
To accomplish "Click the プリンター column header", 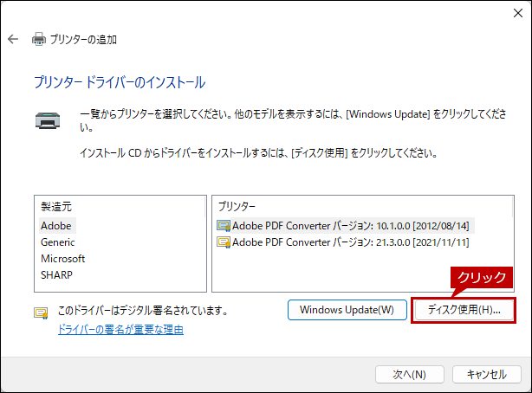I will pyautogui.click(x=363, y=207).
